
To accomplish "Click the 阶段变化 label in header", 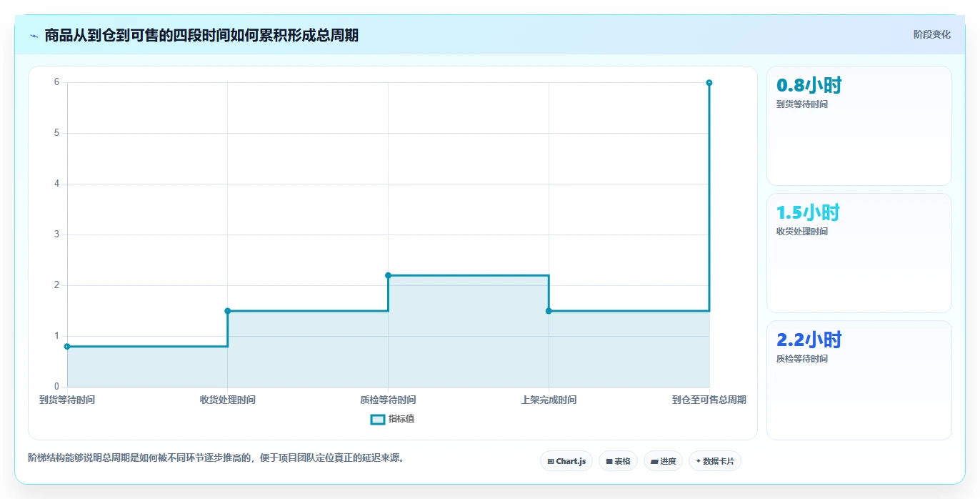I will [931, 34].
